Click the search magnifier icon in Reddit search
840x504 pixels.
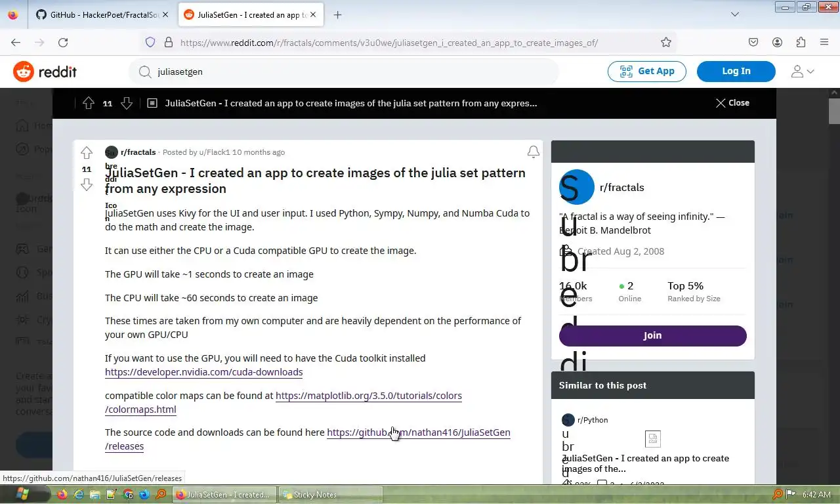pos(145,72)
